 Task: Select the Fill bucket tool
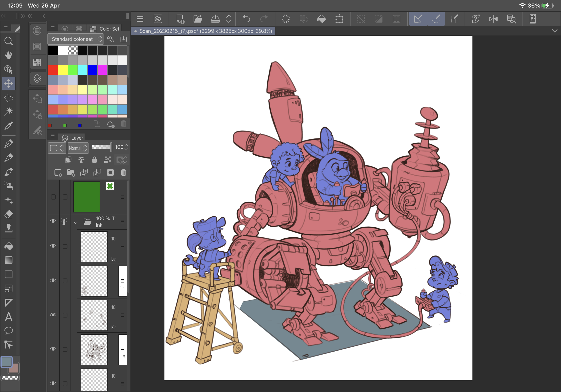pyautogui.click(x=8, y=246)
